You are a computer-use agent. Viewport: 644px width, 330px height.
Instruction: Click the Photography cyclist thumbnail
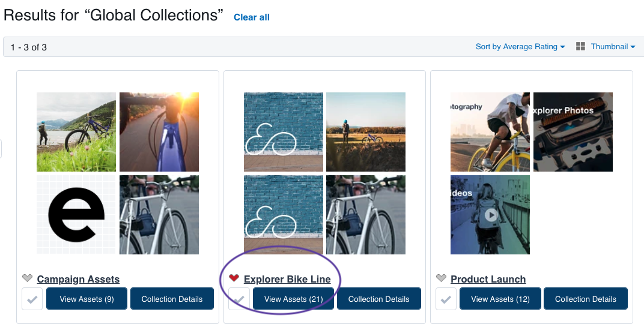[x=490, y=132]
